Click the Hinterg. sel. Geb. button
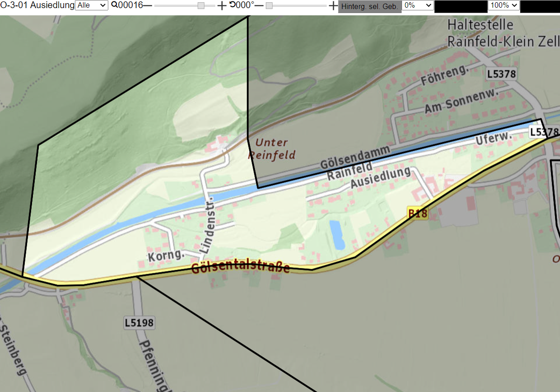This screenshot has height=392, width=560. [x=370, y=6]
